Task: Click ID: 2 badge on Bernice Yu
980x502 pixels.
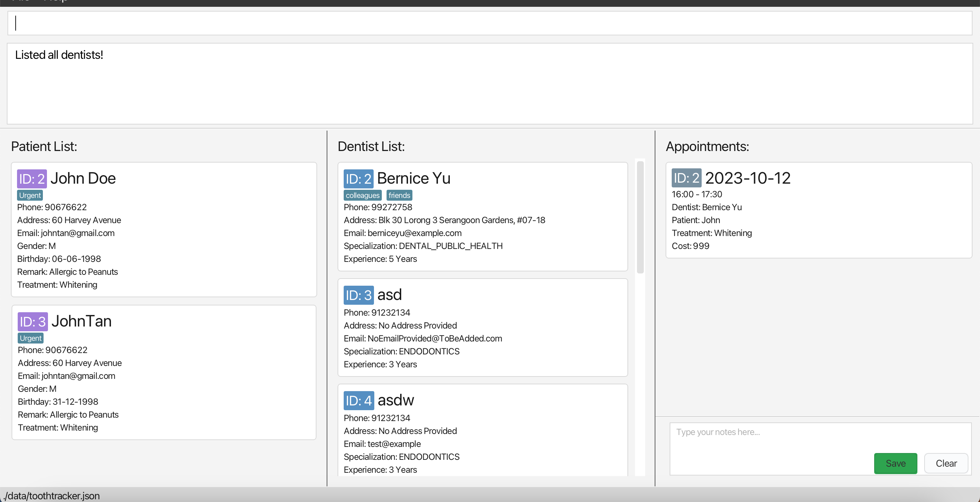Action: click(x=358, y=179)
